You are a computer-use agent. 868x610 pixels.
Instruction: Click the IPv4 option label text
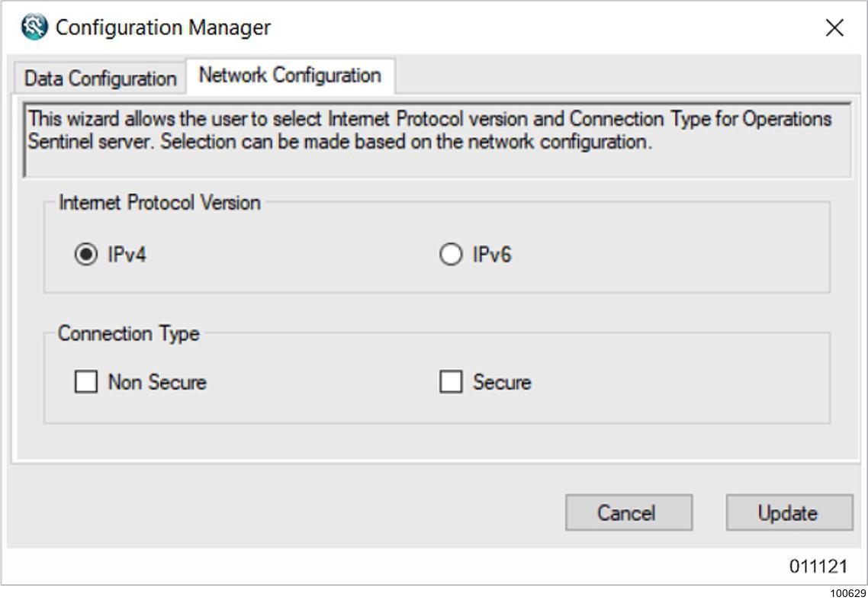(127, 255)
